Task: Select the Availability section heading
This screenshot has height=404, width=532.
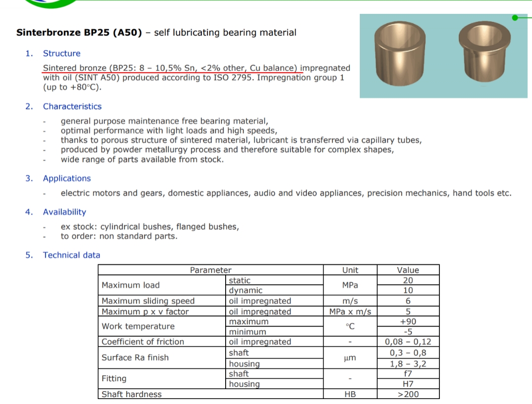Action: (64, 212)
